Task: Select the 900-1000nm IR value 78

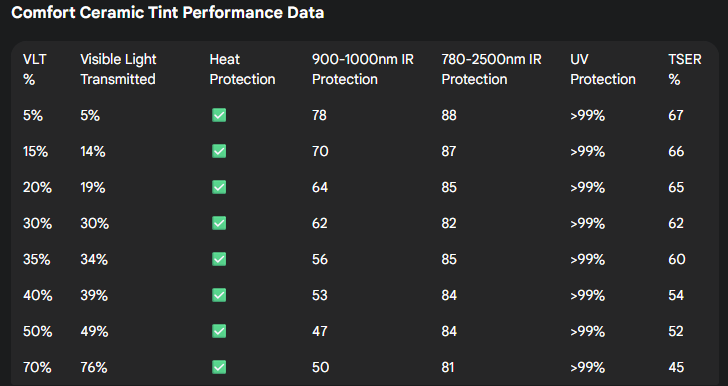Action: (x=319, y=115)
